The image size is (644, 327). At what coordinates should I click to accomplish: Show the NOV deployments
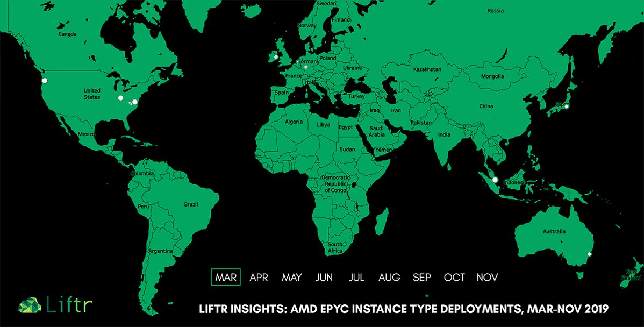(x=487, y=278)
